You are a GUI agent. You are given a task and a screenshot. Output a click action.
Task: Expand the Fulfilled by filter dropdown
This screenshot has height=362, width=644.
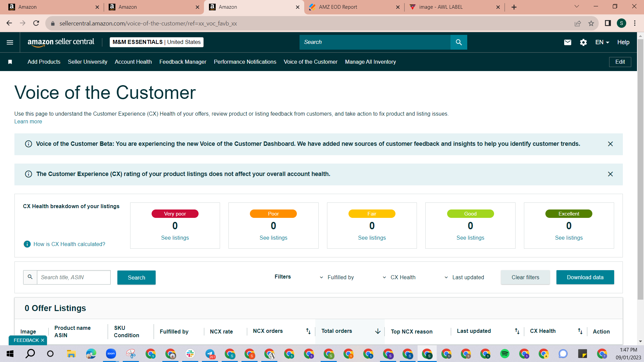[x=337, y=277]
